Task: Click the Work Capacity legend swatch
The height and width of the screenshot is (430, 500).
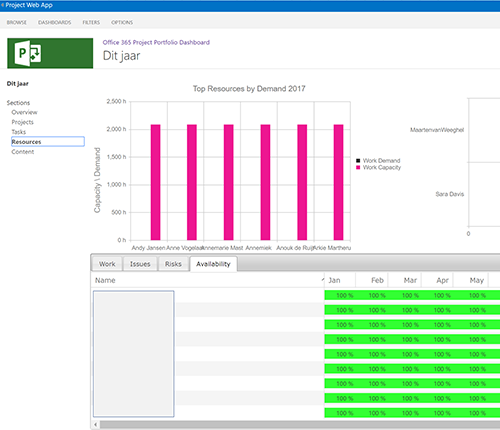Action: [x=358, y=167]
